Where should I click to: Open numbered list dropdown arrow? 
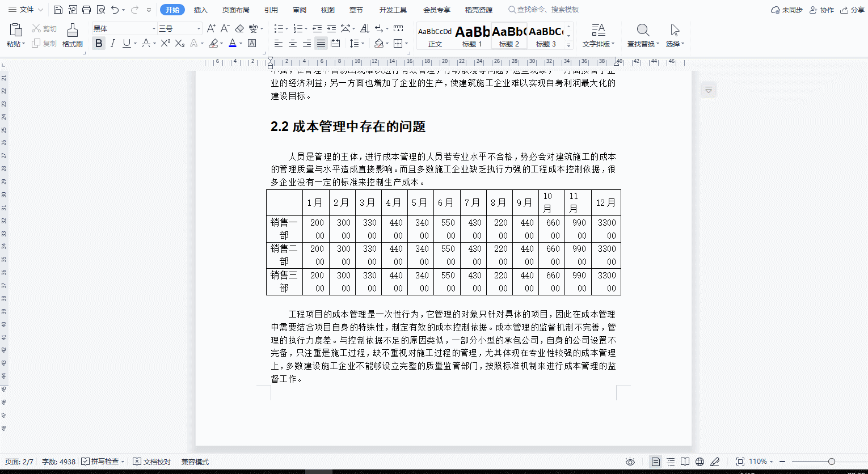(x=306, y=28)
